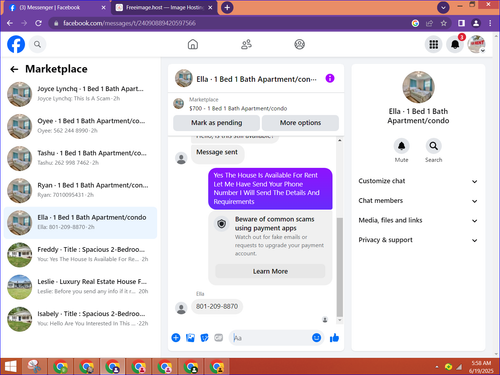Image resolution: width=500 pixels, height=375 pixels.
Task: Click the large Ella listing thumbnail
Action: (418, 87)
